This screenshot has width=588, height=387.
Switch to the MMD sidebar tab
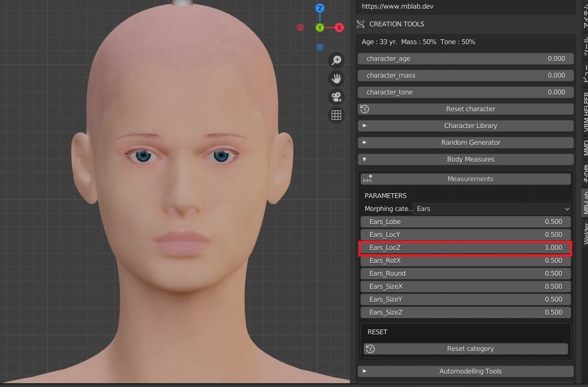point(585,148)
